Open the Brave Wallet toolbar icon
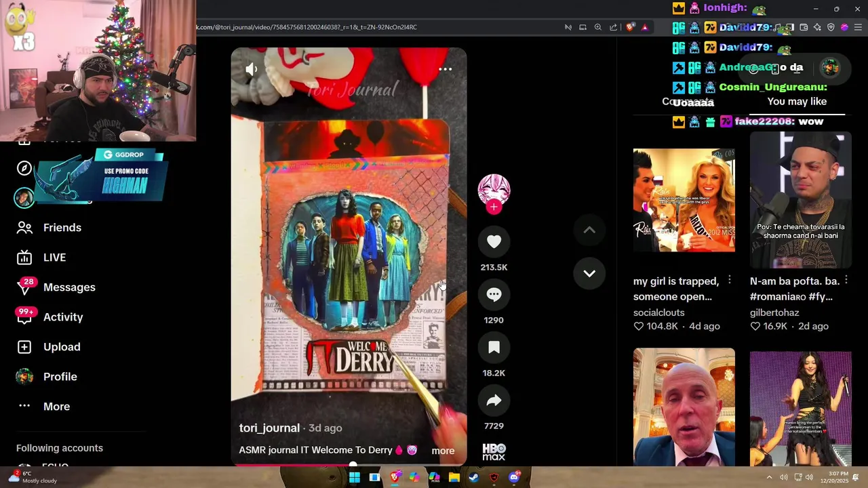This screenshot has height=488, width=868. click(804, 27)
